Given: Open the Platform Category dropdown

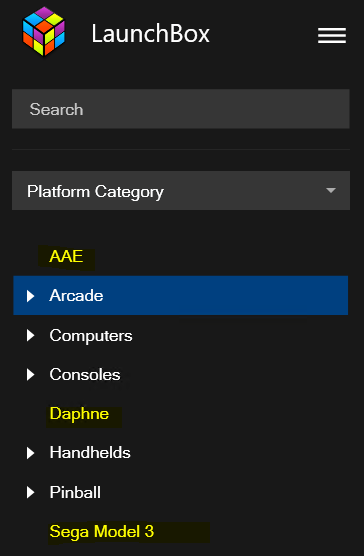Looking at the screenshot, I should click(x=181, y=190).
